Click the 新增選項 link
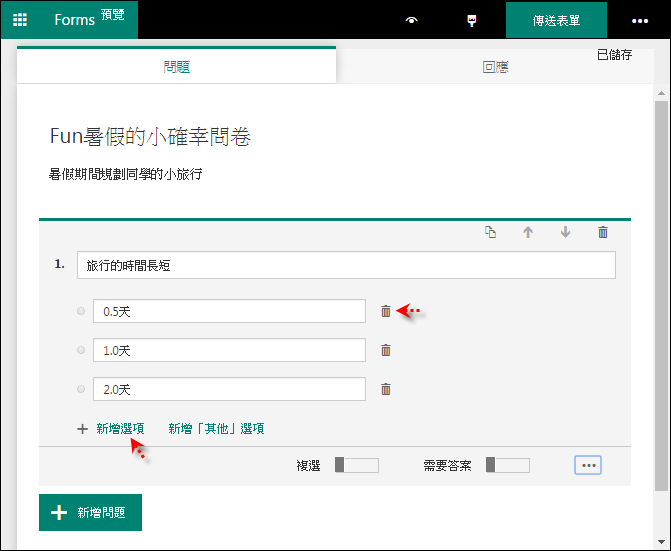The image size is (671, 551). tap(120, 429)
